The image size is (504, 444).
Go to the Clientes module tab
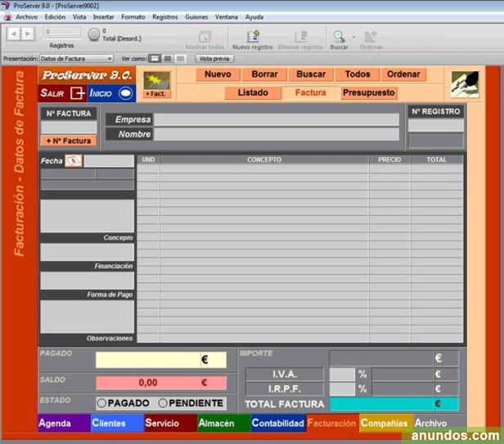pos(117,423)
